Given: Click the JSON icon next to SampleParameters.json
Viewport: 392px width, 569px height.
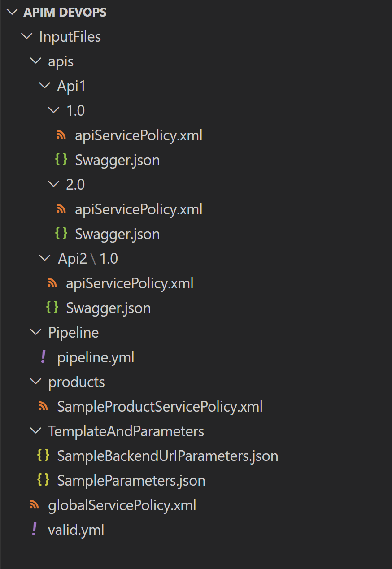Looking at the screenshot, I should 44,480.
